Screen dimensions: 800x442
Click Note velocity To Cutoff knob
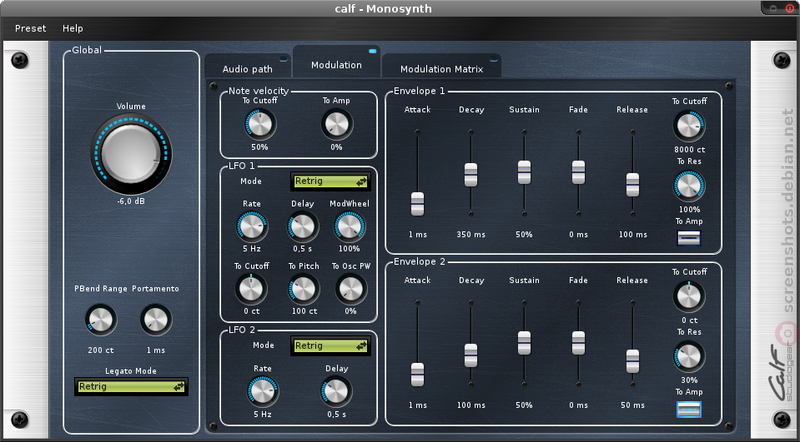[x=260, y=124]
